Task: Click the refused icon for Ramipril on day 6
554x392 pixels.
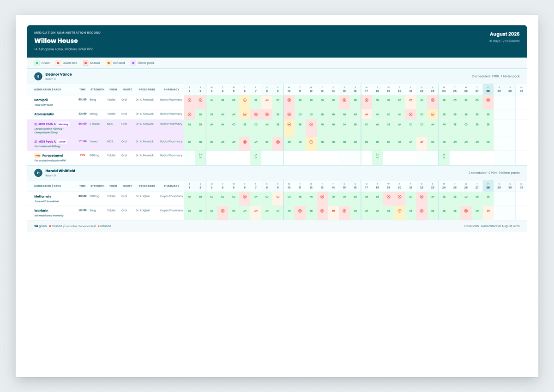Action: [x=245, y=100]
